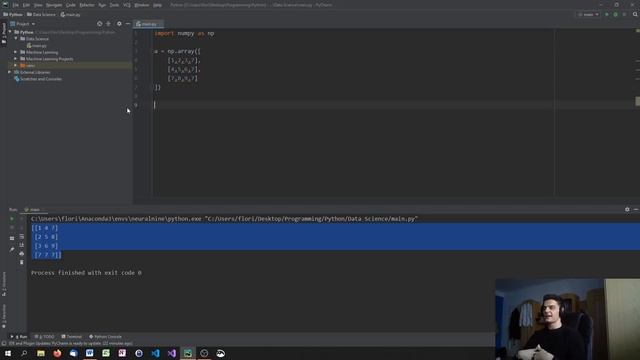Image resolution: width=640 pixels, height=360 pixels.
Task: Open the Project view dropdown
Action: (23, 24)
